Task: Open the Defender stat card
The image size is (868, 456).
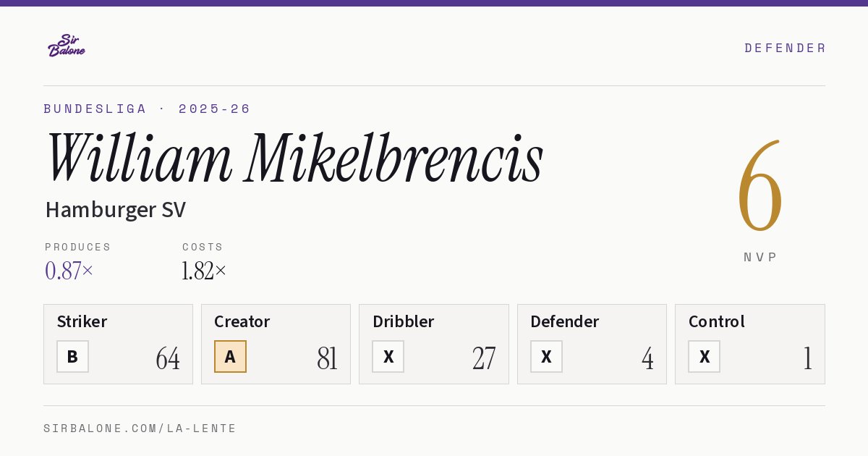Action: 592,344
